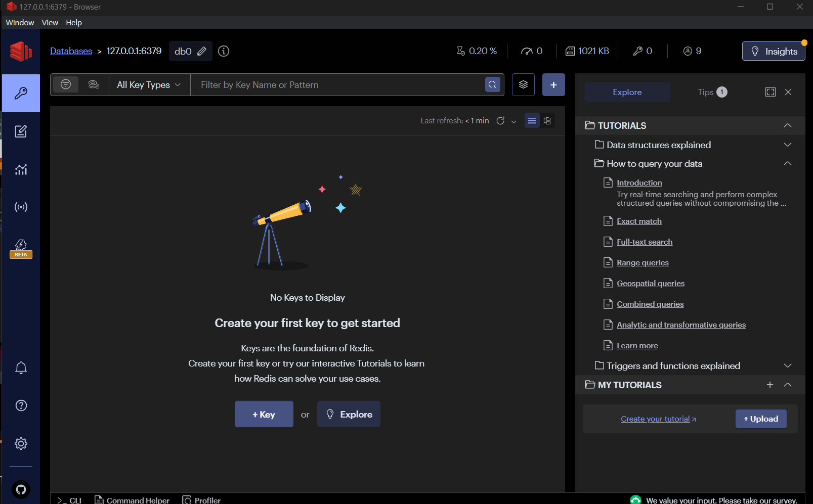Open the Analysis tools chart icon

pyautogui.click(x=21, y=169)
